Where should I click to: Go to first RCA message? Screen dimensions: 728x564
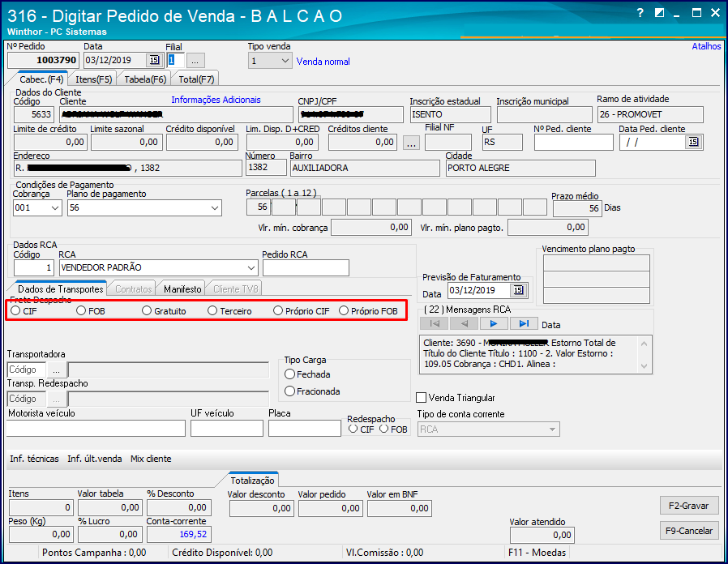point(435,324)
